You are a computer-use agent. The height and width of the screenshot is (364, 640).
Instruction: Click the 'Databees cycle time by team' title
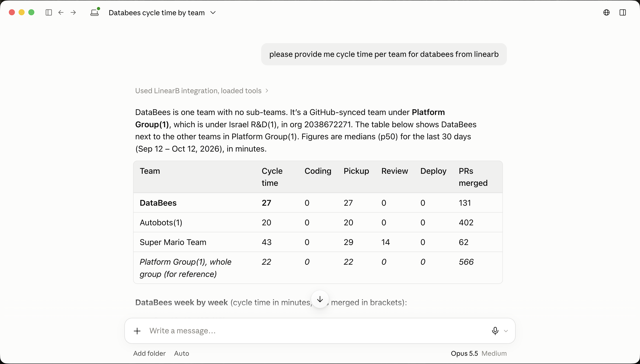click(x=157, y=13)
